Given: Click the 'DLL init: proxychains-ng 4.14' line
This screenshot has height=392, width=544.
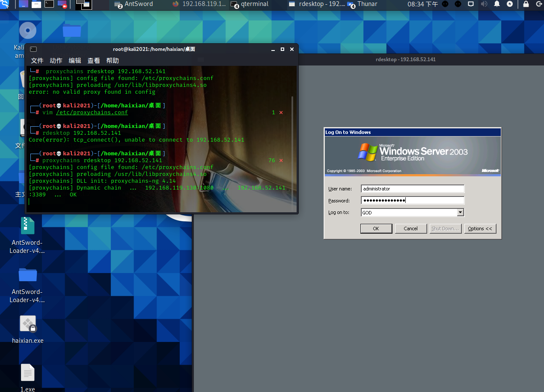Looking at the screenshot, I should coord(102,181).
